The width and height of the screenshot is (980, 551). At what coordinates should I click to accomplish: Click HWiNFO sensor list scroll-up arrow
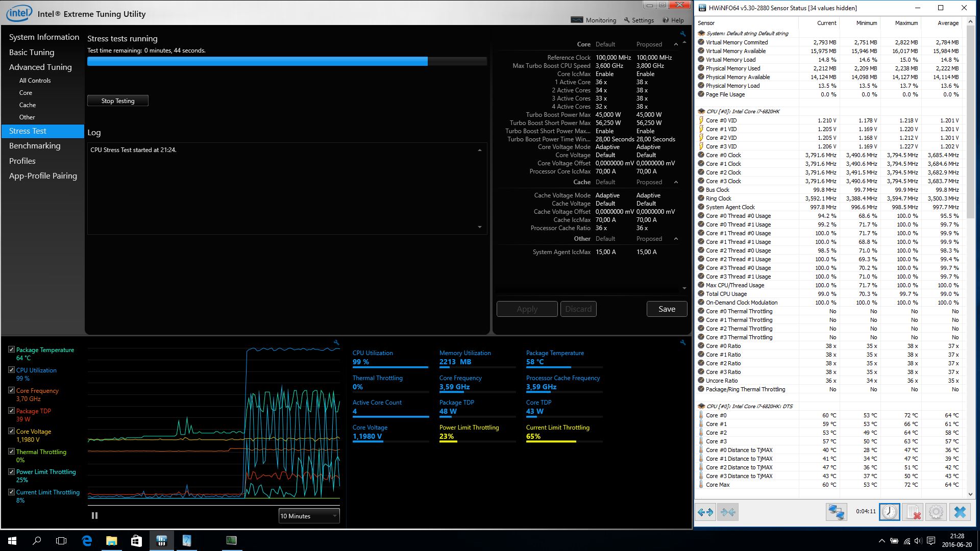pos(971,22)
